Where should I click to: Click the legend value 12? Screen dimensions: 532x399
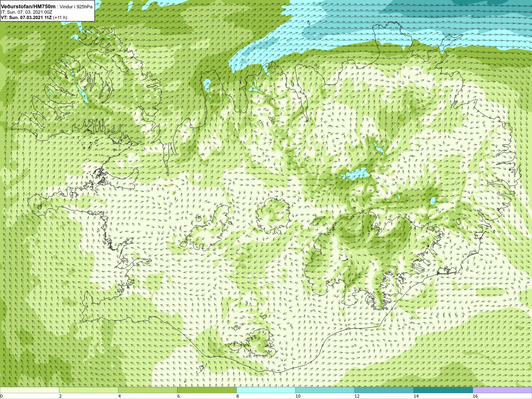[x=357, y=396]
